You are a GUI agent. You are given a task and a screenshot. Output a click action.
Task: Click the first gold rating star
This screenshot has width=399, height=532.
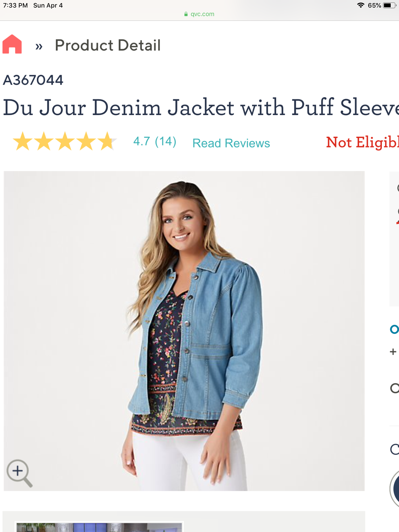click(x=23, y=142)
